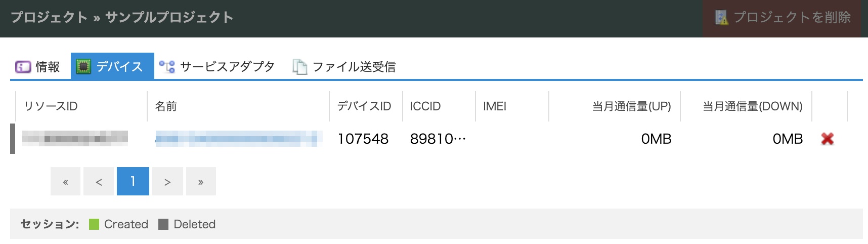The width and height of the screenshot is (868, 244).
Task: Click the device chip icon
Action: [x=83, y=67]
